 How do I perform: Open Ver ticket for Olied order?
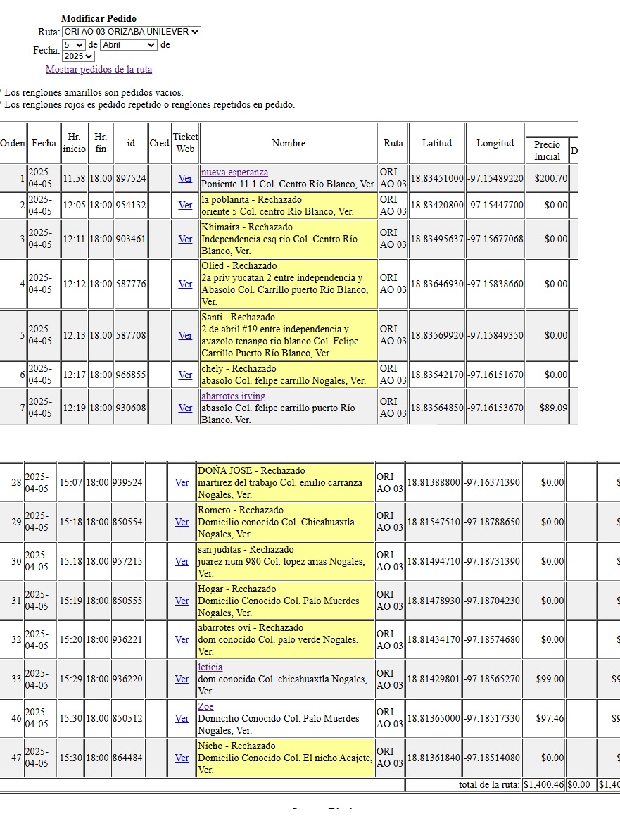pyautogui.click(x=185, y=284)
